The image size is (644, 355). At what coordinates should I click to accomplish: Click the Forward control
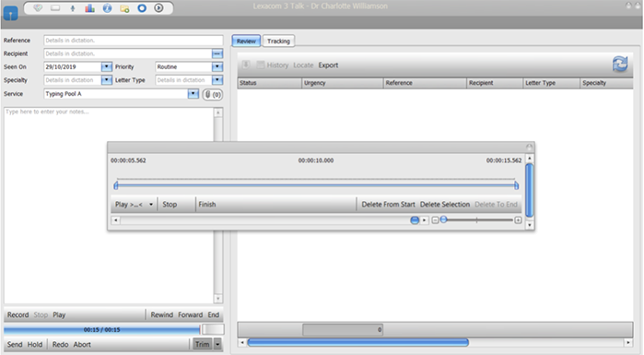(190, 314)
